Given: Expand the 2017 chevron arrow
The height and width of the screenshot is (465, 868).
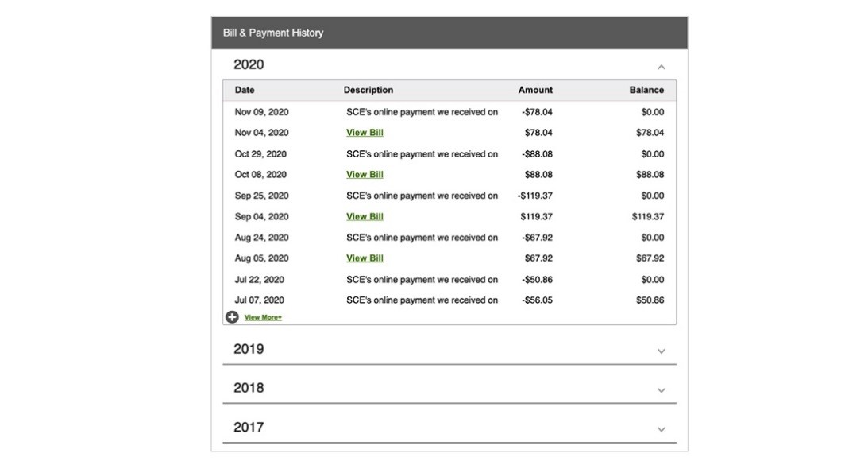Looking at the screenshot, I should click(x=661, y=429).
